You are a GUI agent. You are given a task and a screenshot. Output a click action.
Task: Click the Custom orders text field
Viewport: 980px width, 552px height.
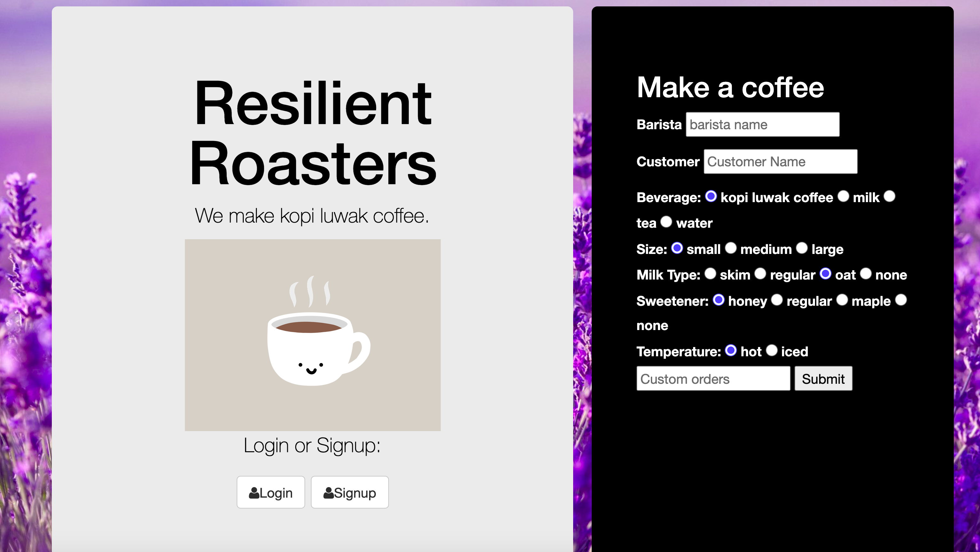pos(713,379)
